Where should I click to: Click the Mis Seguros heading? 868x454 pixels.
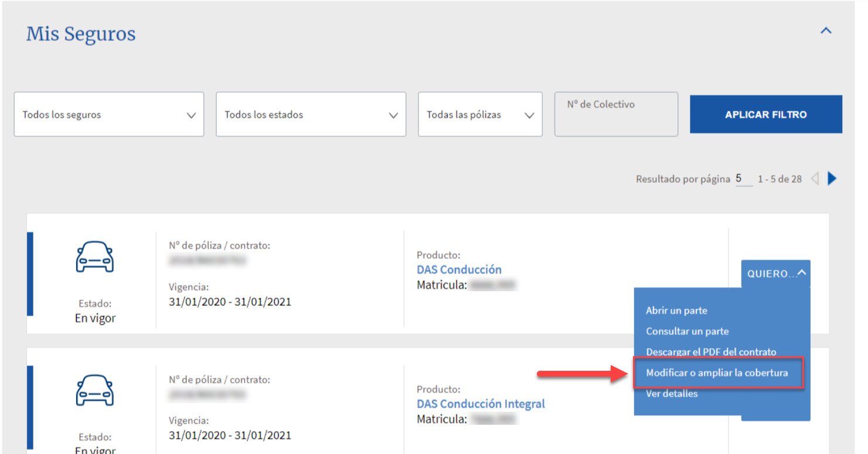click(x=81, y=34)
